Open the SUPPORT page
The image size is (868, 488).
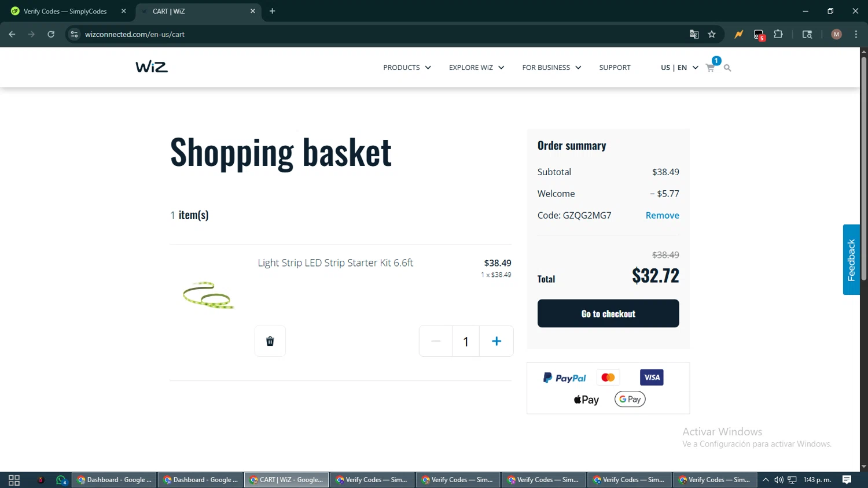click(615, 68)
